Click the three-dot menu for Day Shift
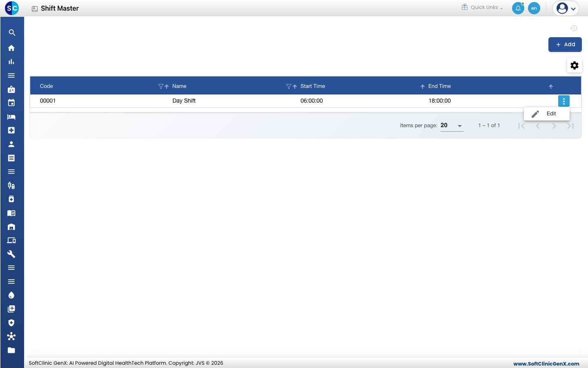588x368 pixels. tap(564, 101)
